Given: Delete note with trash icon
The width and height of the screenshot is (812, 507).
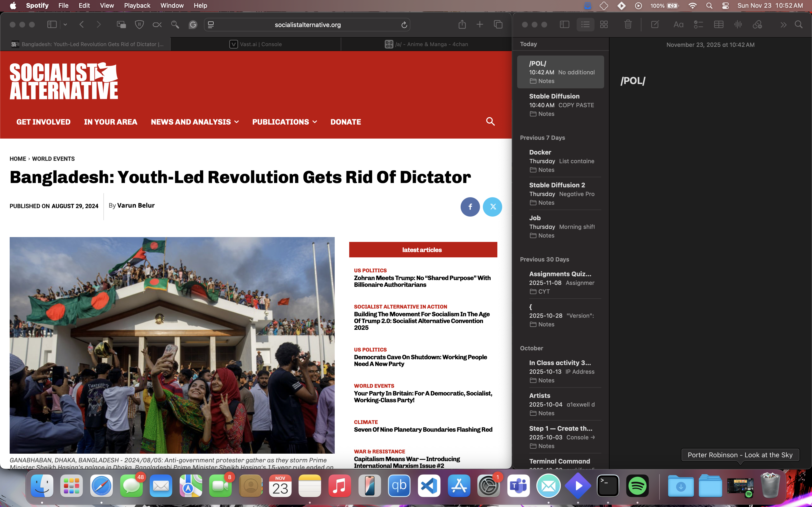Looking at the screenshot, I should point(628,24).
